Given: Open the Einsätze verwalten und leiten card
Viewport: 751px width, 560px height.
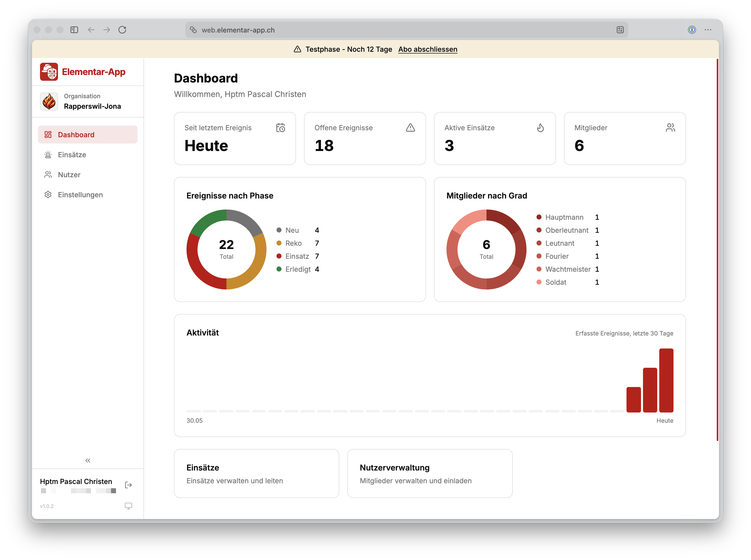Looking at the screenshot, I should tap(256, 473).
